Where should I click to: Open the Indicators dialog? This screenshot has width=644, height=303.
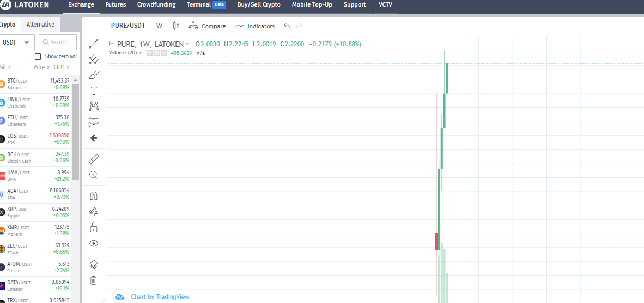(254, 26)
